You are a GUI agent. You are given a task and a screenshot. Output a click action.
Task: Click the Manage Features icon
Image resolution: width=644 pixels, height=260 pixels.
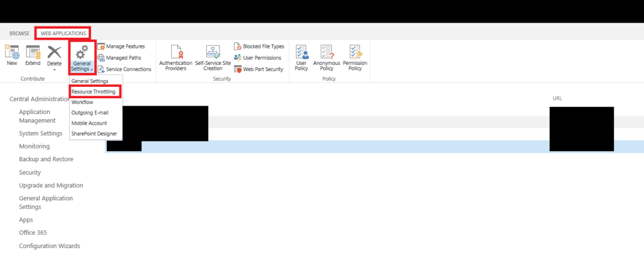[101, 47]
